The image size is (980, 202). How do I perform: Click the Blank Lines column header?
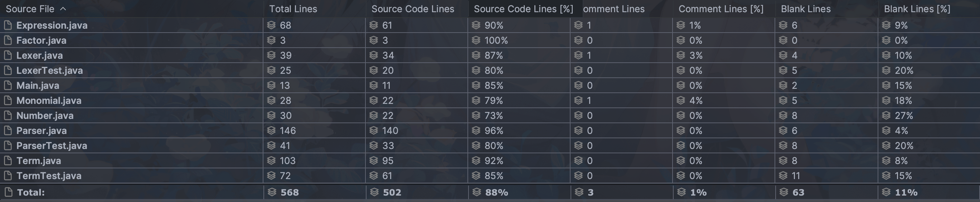806,9
